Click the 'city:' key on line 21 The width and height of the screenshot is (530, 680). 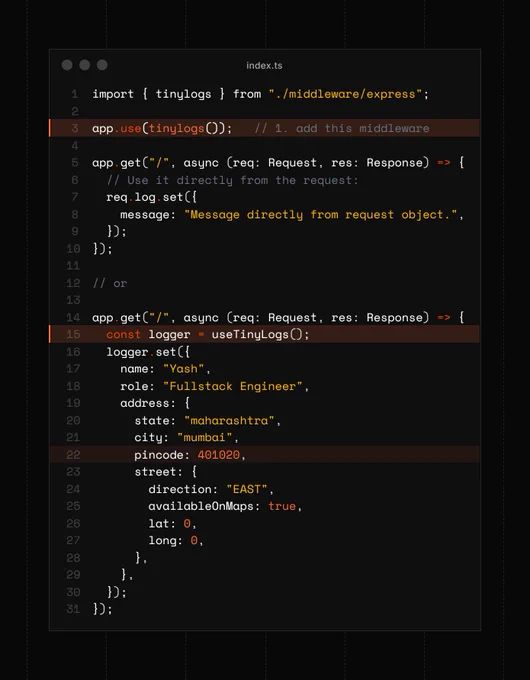click(151, 437)
